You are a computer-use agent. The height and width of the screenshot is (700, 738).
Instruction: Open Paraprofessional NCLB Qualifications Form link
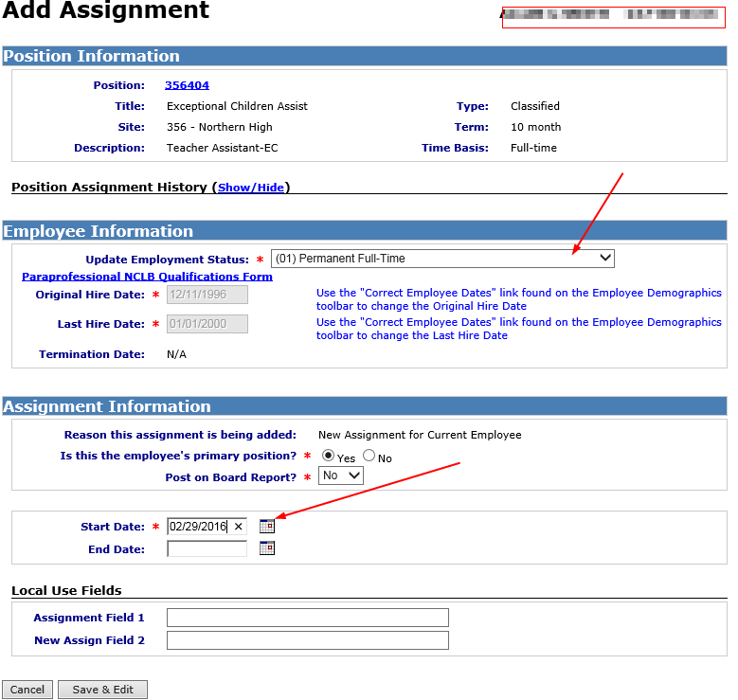point(147,277)
